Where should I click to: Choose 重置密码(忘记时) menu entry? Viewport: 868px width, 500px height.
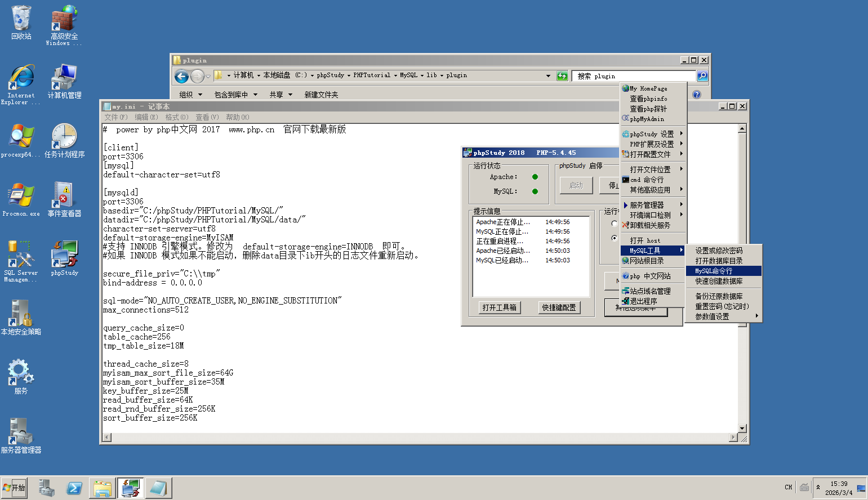(x=724, y=306)
